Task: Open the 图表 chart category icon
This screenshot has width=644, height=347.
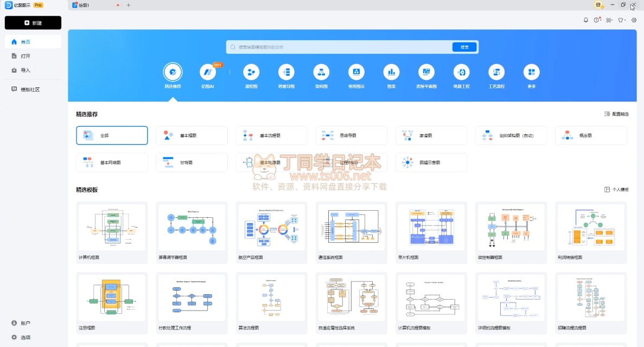Action: pyautogui.click(x=391, y=72)
